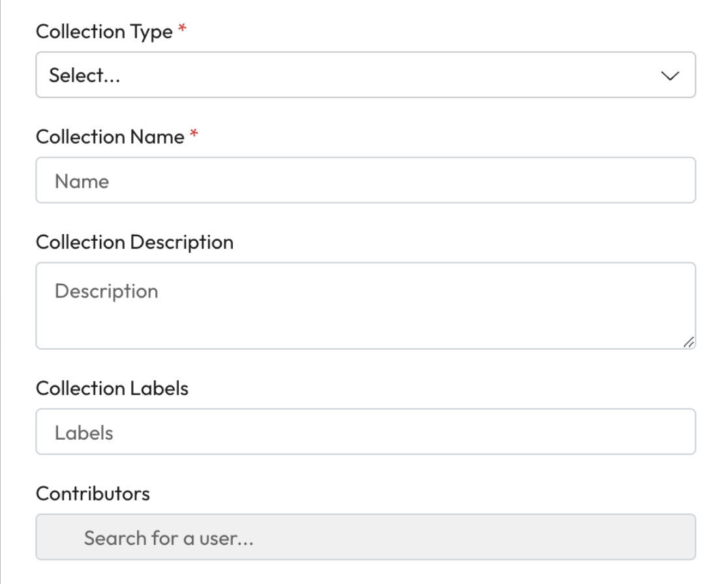
Task: Click the red asterisk beside Collection Name
Action: [x=193, y=135]
